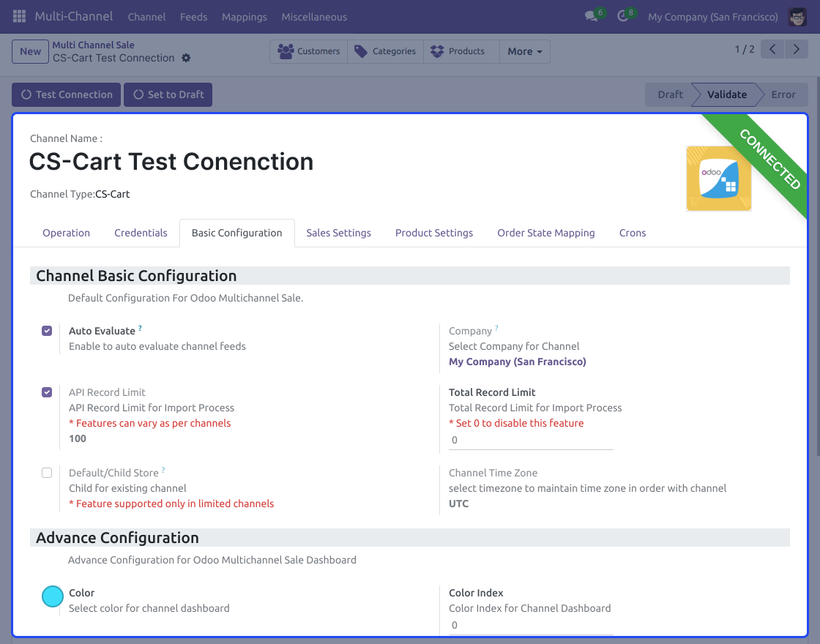The width and height of the screenshot is (820, 644).
Task: Open Customers smart button
Action: [x=308, y=51]
